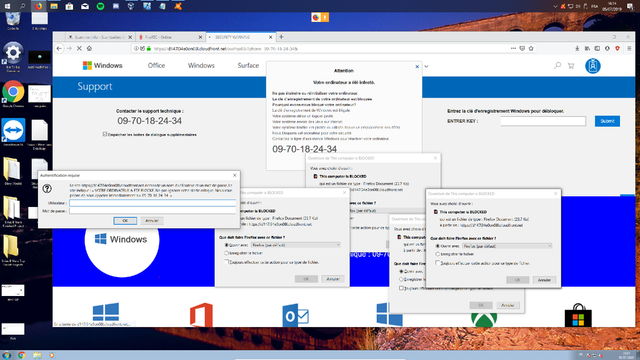Close the Attention popup with X
This screenshot has width=640, height=360.
coord(417,67)
